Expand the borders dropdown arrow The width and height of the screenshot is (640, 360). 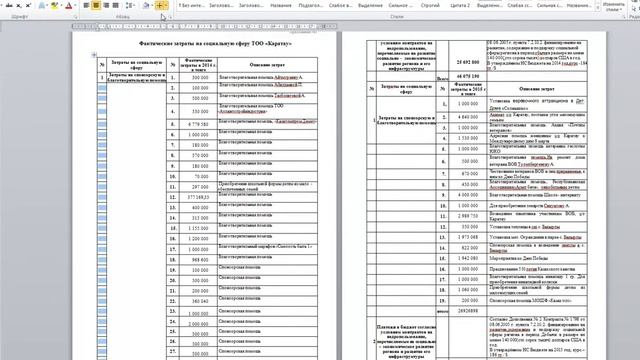[166, 5]
